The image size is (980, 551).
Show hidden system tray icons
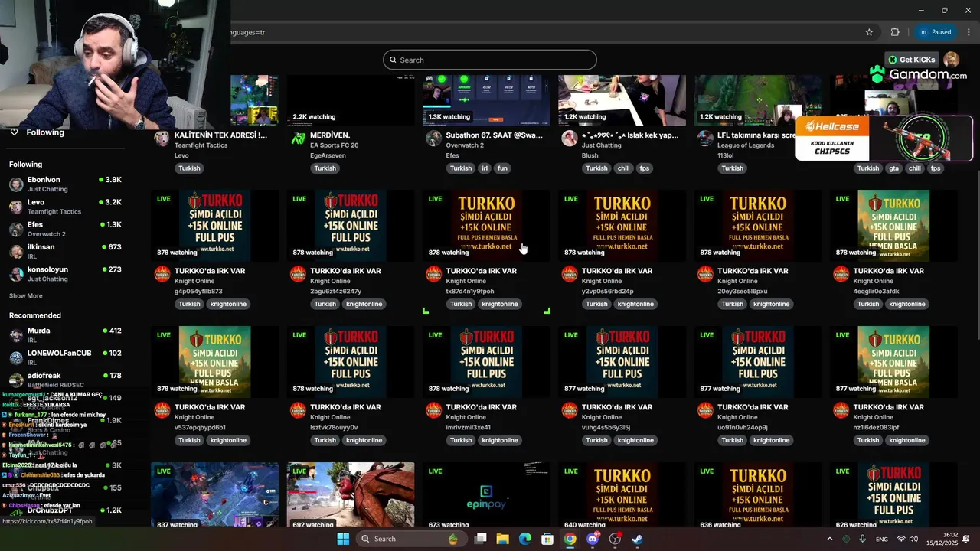pos(829,539)
